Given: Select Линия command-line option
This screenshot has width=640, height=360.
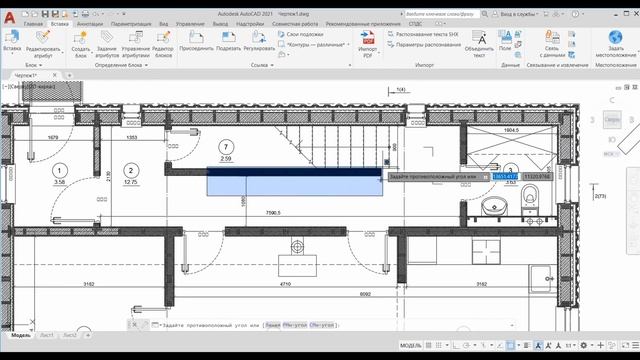Looking at the screenshot, I should [x=273, y=325].
